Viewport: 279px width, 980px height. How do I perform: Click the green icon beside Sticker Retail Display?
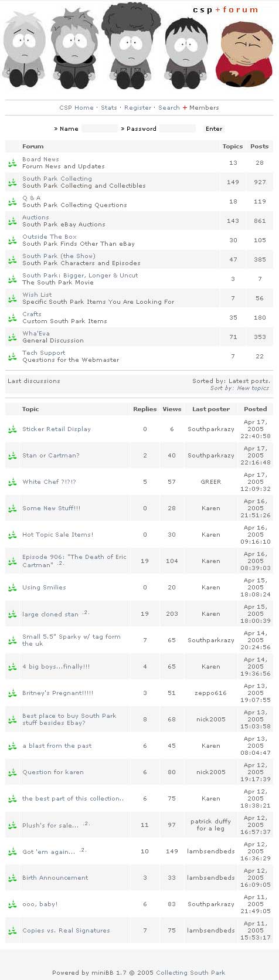point(12,429)
